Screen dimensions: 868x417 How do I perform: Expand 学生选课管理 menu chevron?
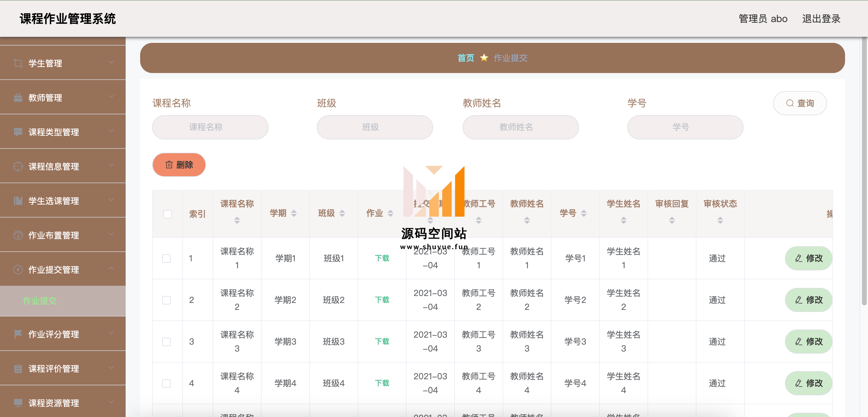click(x=111, y=199)
